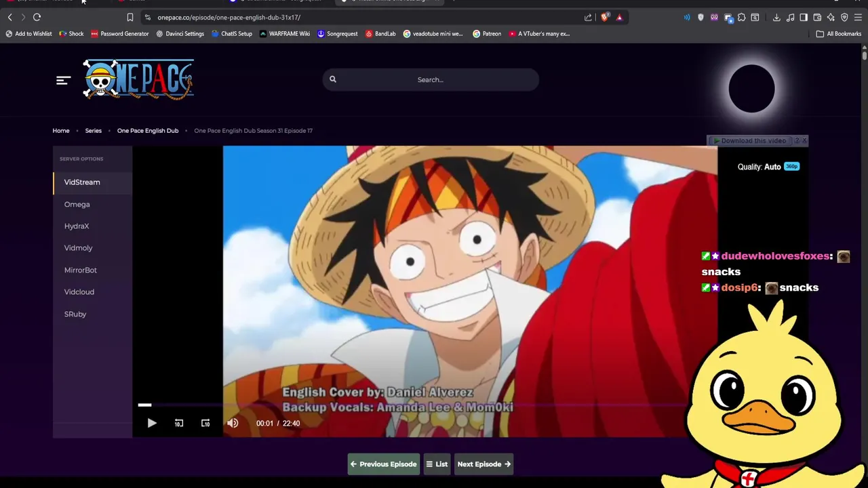This screenshot has height=488, width=868.
Task: Reload the current page
Action: pyautogui.click(x=37, y=17)
